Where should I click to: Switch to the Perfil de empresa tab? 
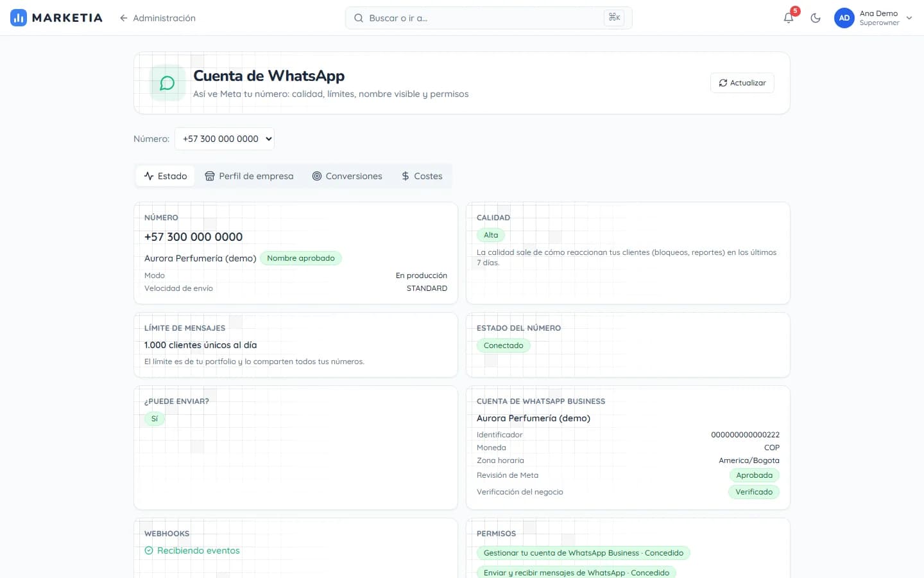pos(249,176)
